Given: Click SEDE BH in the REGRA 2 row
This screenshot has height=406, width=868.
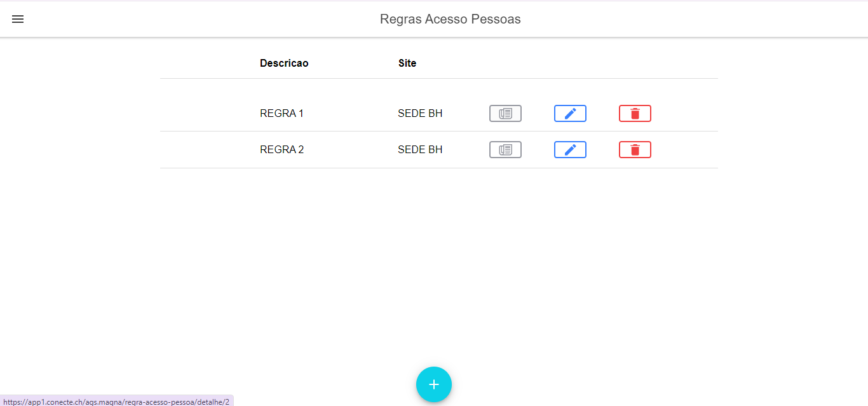Looking at the screenshot, I should 420,150.
